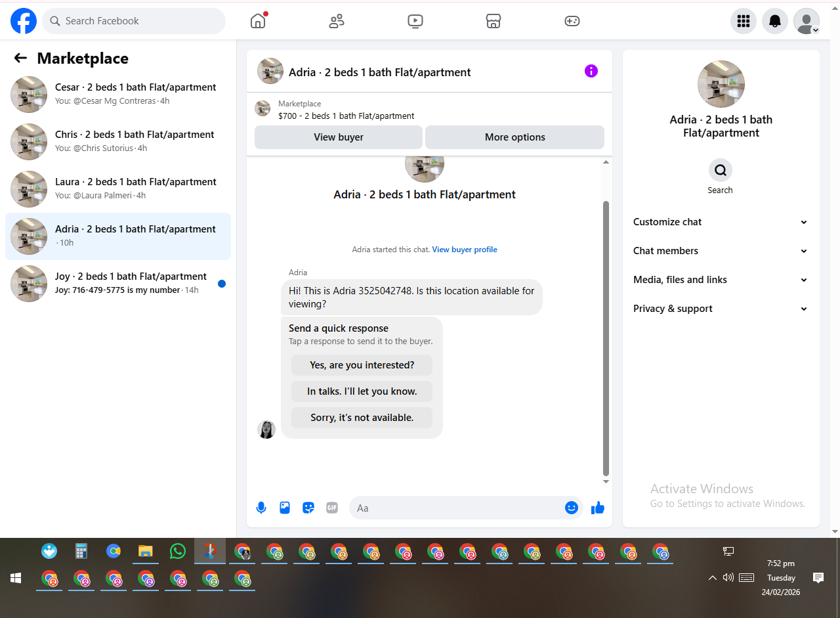840x618 pixels.
Task: Open the Cesar conversation
Action: 118,95
